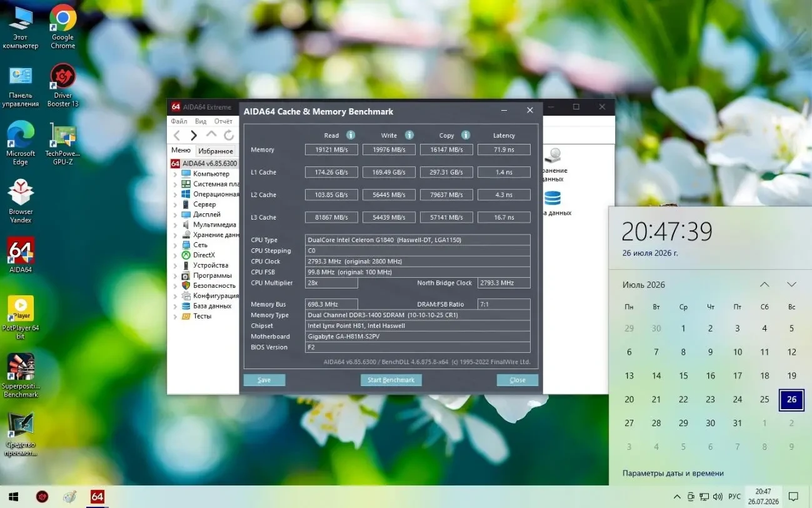This screenshot has width=812, height=508.
Task: Launch Superposition Benchmark shortcut
Action: (20, 376)
